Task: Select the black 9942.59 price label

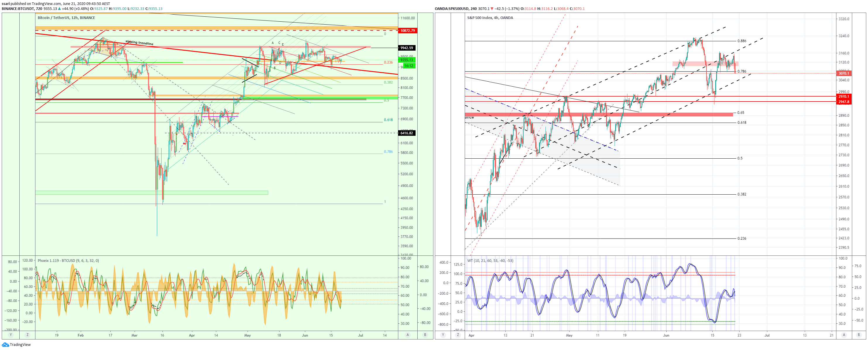Action: tap(407, 48)
